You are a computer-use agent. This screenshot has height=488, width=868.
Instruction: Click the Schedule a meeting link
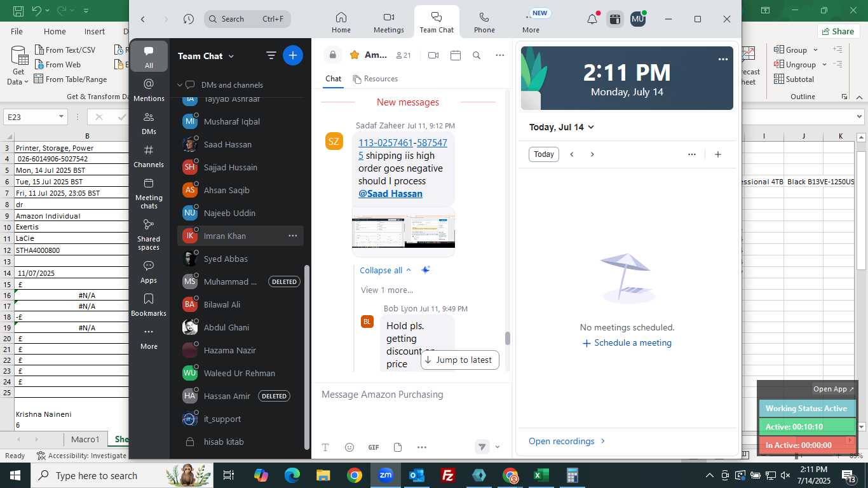[627, 342]
